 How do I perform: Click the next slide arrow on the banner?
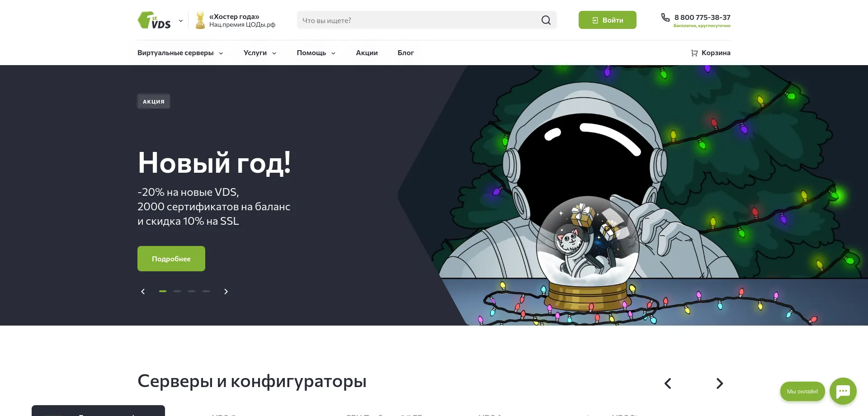coord(226,292)
